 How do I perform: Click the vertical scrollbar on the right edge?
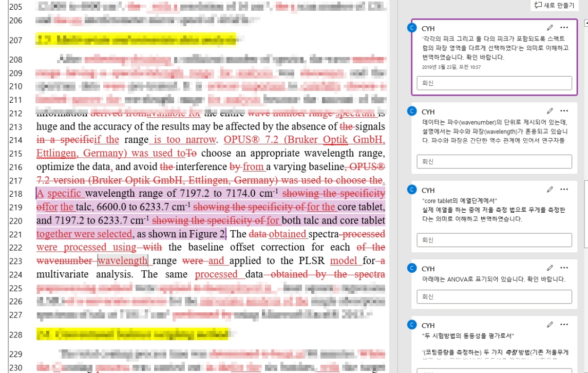pyautogui.click(x=586, y=214)
